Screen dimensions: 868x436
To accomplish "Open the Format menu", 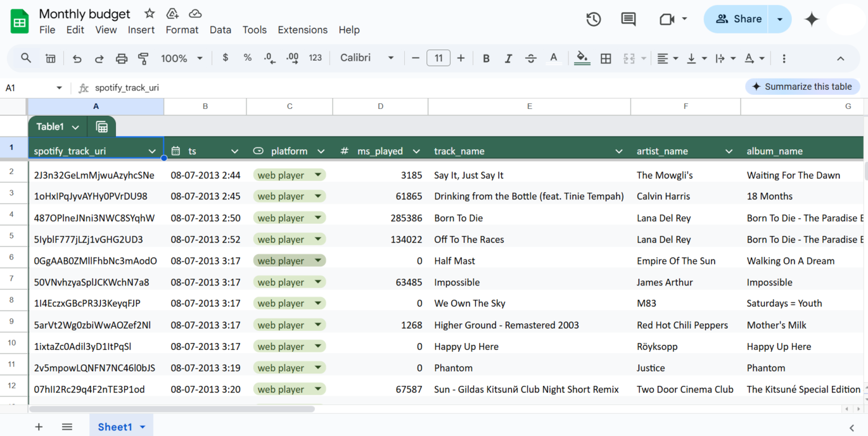I will point(182,30).
